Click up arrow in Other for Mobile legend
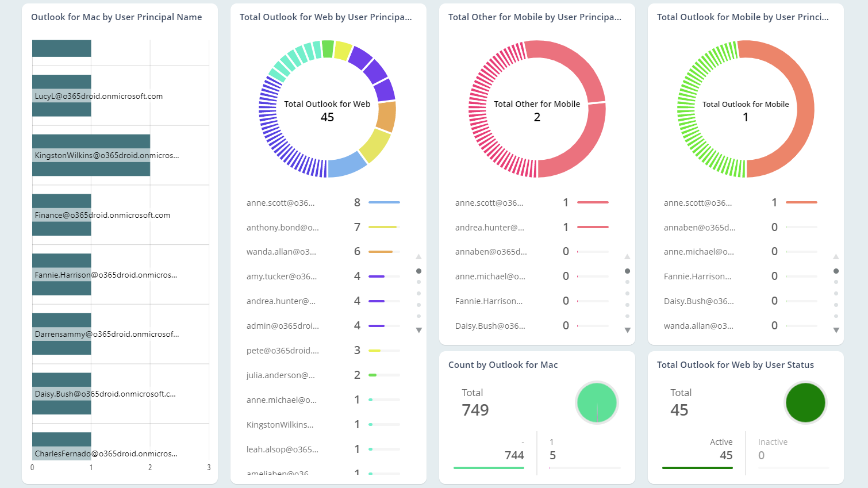The width and height of the screenshot is (868, 488). [x=627, y=257]
